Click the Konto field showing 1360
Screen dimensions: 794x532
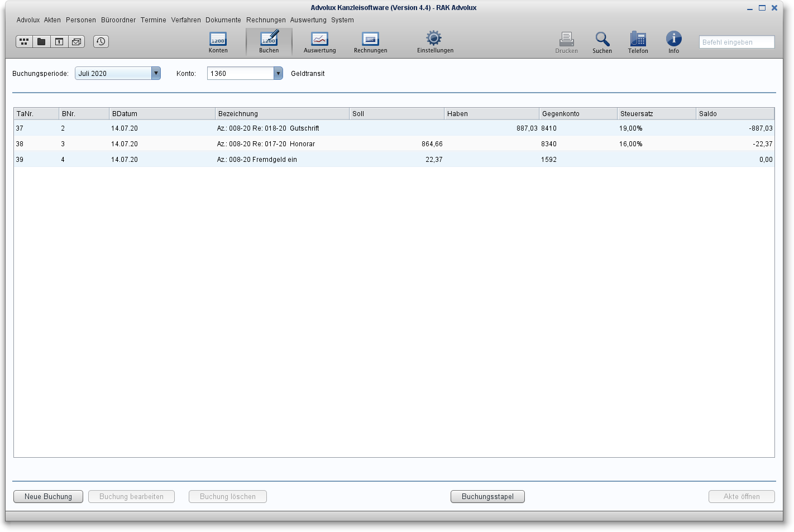(241, 73)
